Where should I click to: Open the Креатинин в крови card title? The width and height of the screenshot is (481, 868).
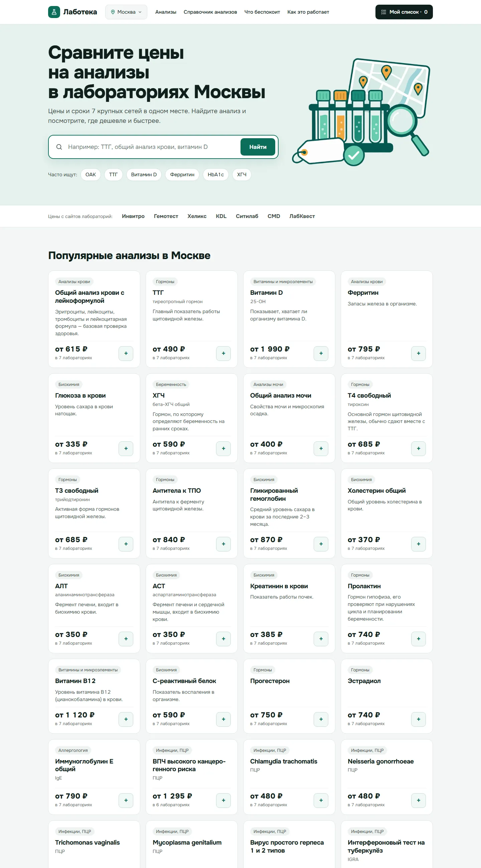click(x=279, y=586)
